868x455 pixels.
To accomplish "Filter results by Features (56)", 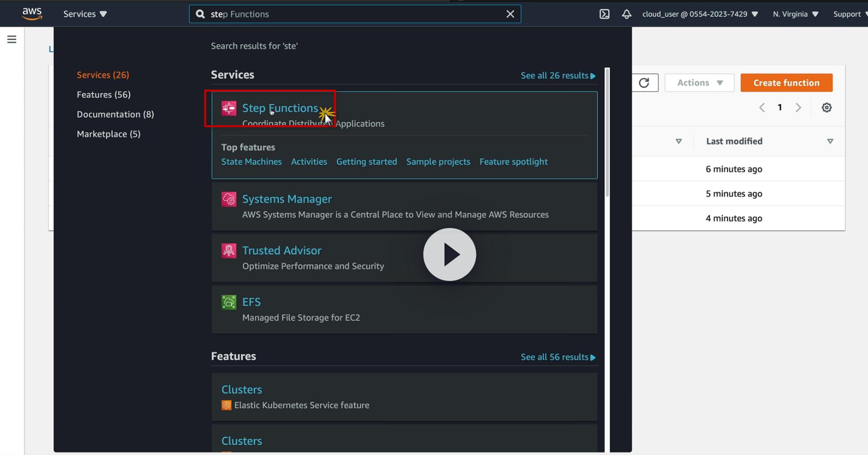I will point(104,95).
